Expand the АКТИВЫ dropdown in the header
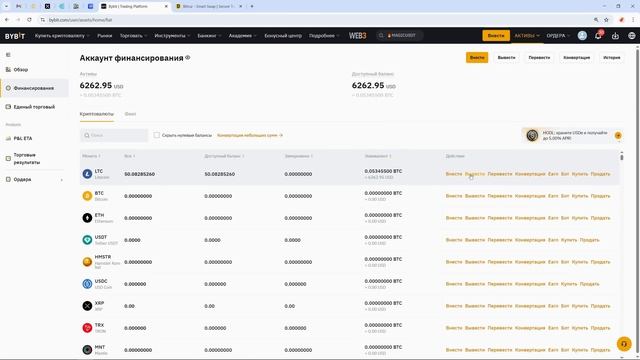 [x=527, y=36]
